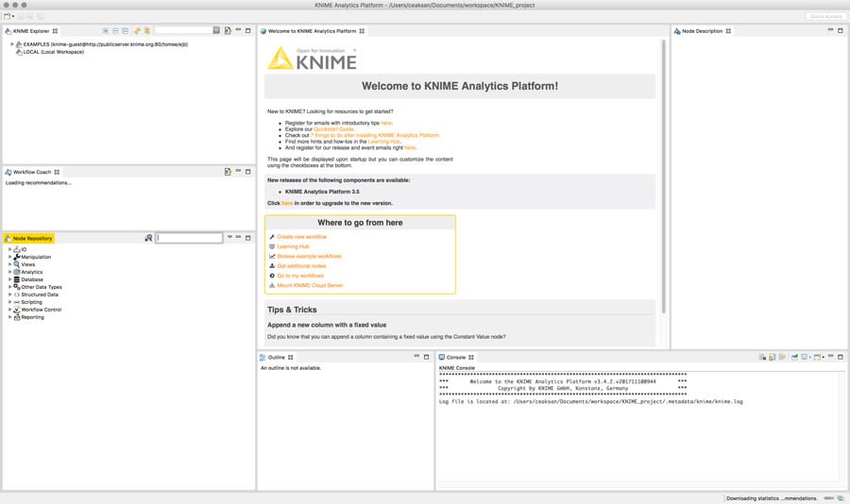Click the Quick Access field
Screen dimensions: 850x504
[825, 16]
